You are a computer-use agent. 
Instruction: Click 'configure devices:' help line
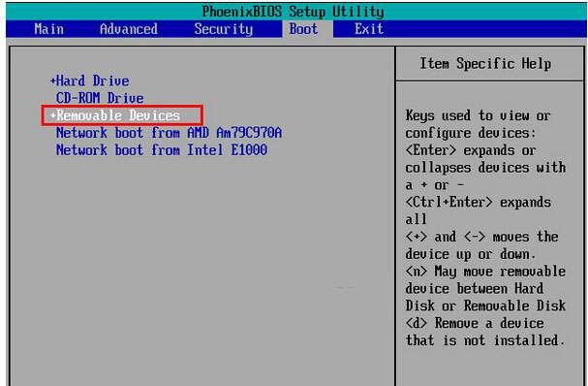471,133
